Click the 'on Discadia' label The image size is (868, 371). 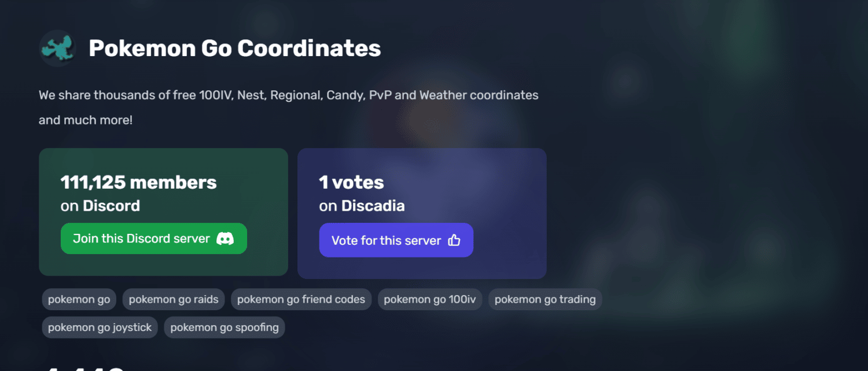[362, 206]
